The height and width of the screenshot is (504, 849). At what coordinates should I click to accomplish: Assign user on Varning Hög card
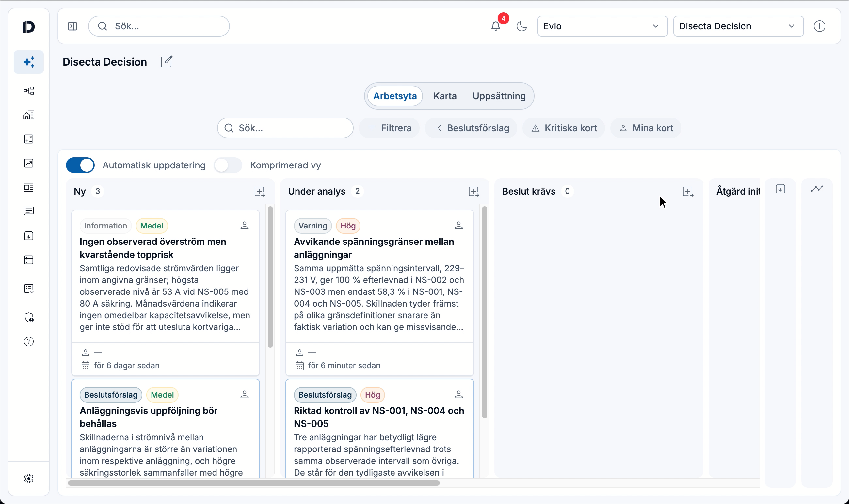click(x=459, y=226)
